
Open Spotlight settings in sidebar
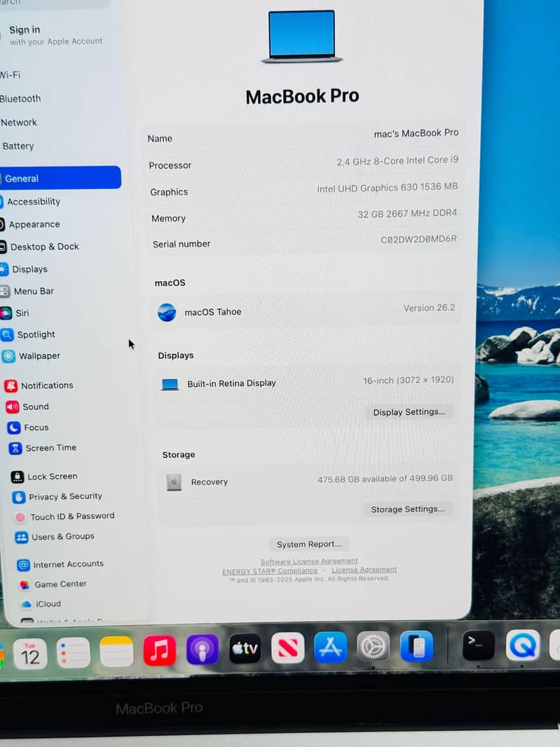coord(28,335)
